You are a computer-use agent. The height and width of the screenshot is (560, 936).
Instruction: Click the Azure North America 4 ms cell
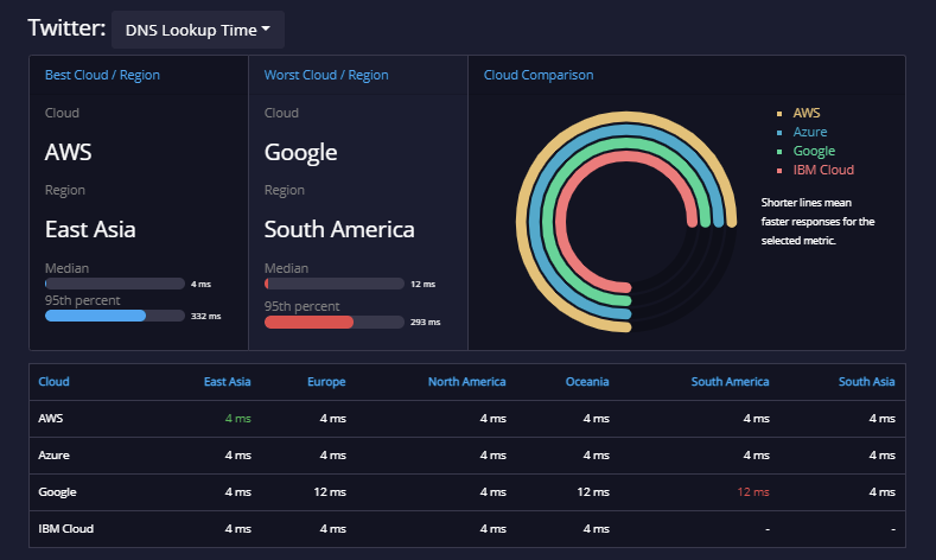click(x=493, y=456)
